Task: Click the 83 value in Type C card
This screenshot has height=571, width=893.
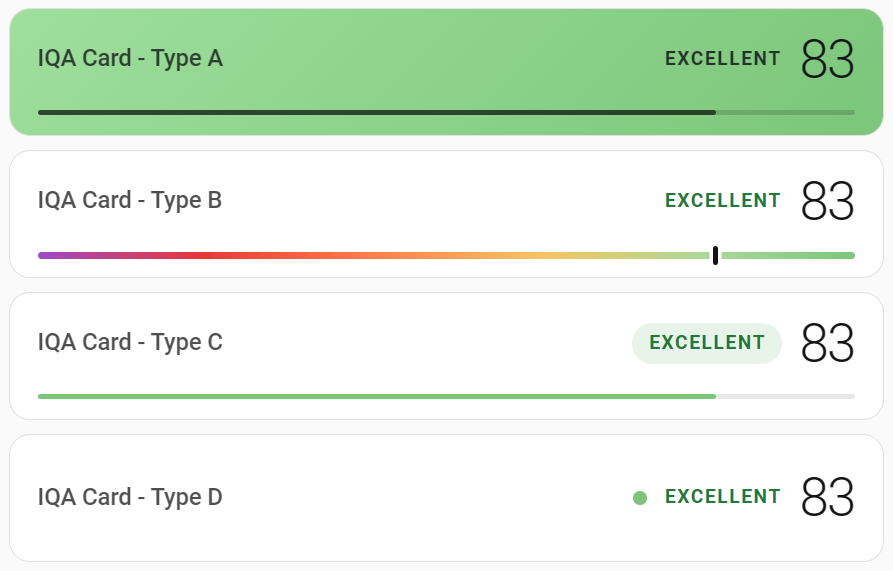Action: [x=828, y=343]
